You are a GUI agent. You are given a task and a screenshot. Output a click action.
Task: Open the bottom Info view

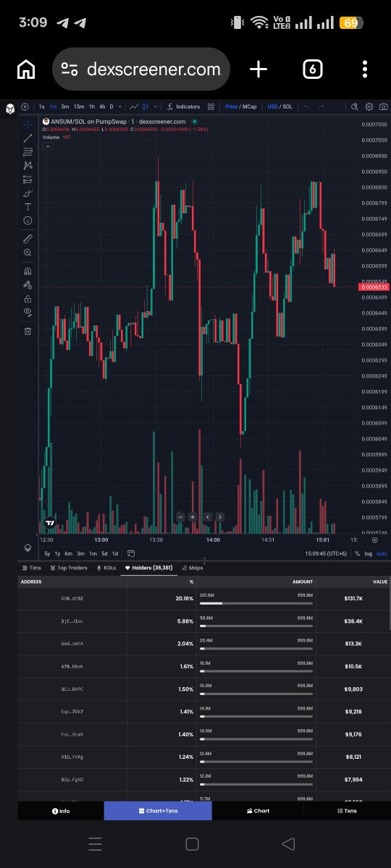[x=61, y=811]
